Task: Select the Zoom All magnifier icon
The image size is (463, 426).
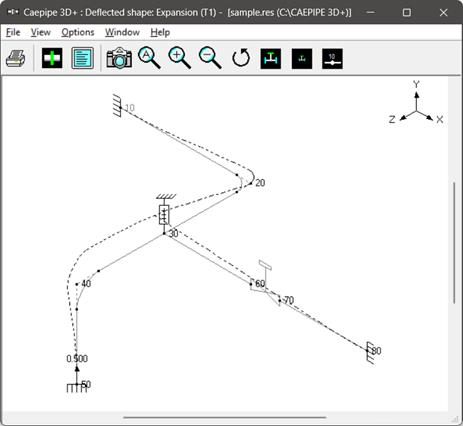Action: point(149,58)
